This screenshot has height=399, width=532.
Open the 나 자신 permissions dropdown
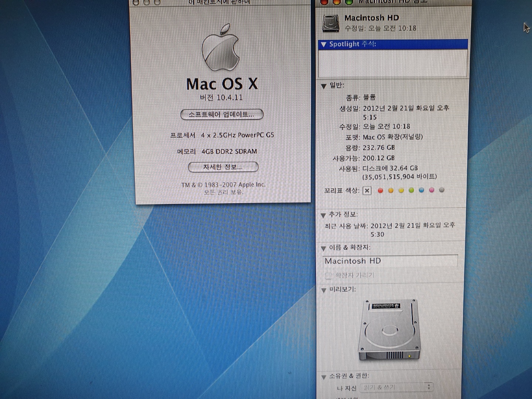[396, 387]
